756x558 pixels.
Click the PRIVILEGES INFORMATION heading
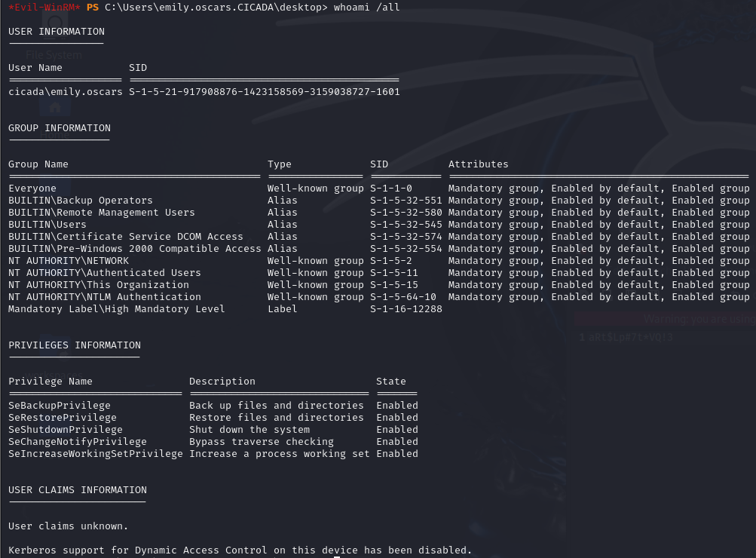pyautogui.click(x=75, y=345)
